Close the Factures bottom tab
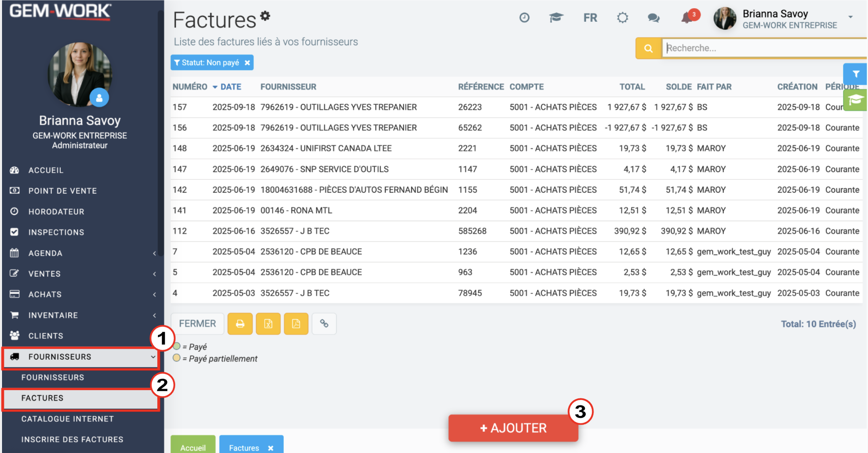Screen dimensions: 868x453 tap(271, 448)
